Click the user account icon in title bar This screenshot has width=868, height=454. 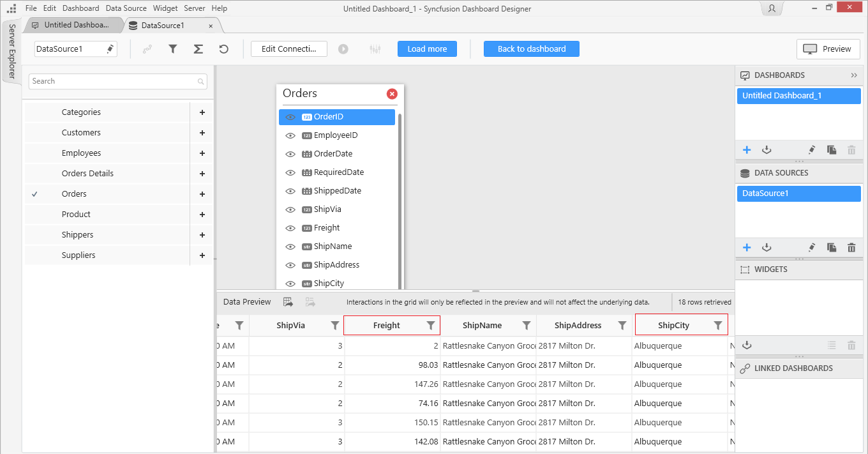pyautogui.click(x=772, y=8)
